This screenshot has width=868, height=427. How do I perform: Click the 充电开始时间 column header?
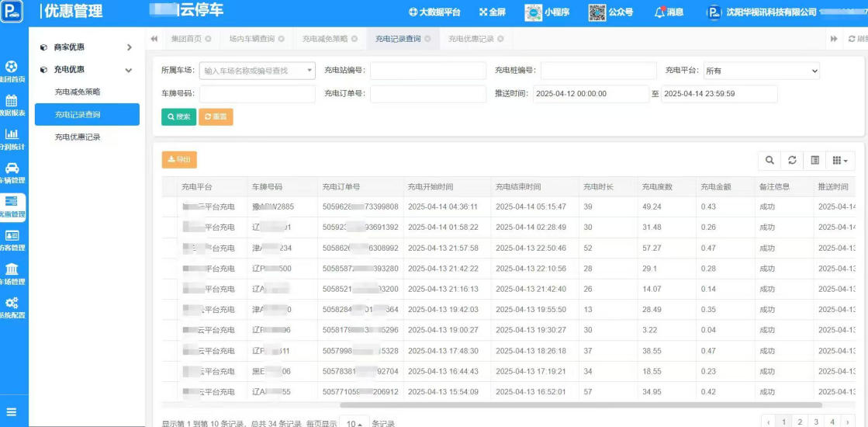click(447, 187)
